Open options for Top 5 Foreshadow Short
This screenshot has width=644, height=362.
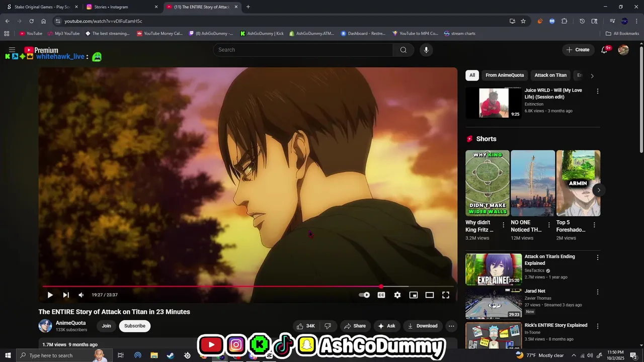594,225
